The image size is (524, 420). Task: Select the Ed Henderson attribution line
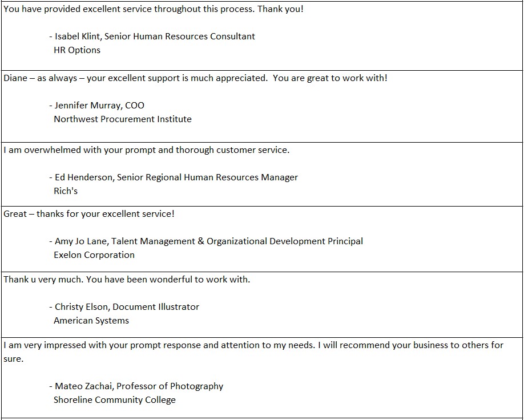coord(174,177)
